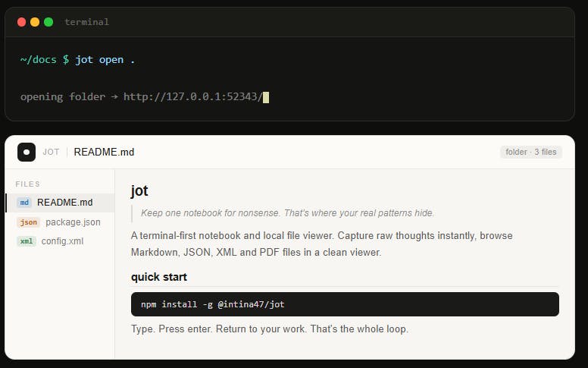Click the italic quote about nonsense notebook
588x368 pixels.
pos(287,212)
